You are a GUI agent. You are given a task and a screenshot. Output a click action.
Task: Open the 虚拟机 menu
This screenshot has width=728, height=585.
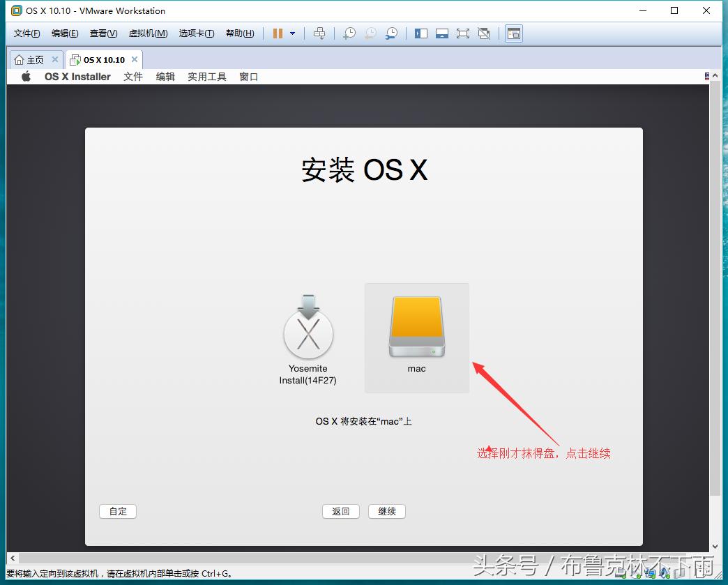click(148, 33)
